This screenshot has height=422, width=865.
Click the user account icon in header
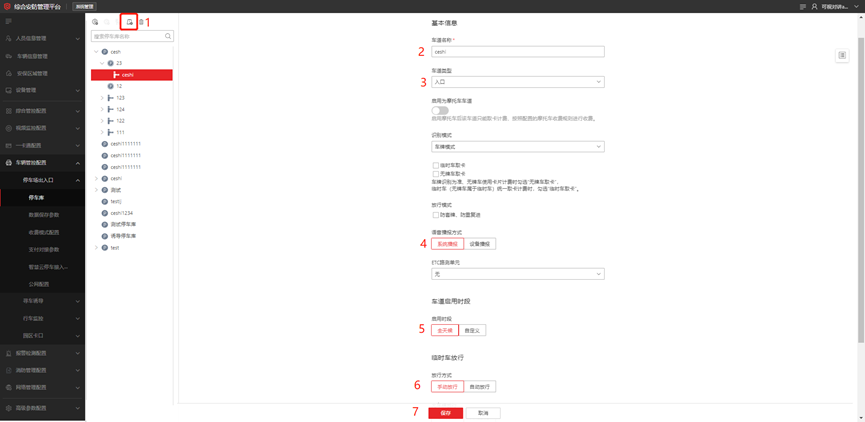(x=814, y=6)
